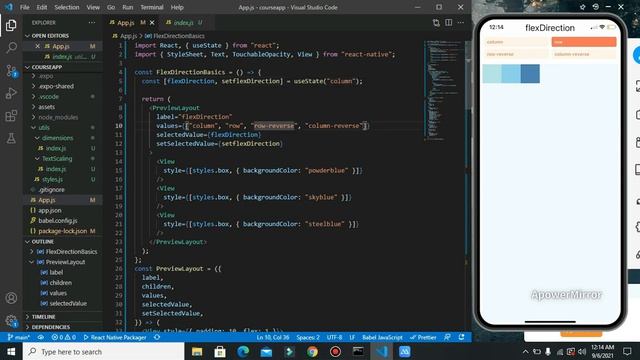Open the Extensions view

[x=11, y=116]
